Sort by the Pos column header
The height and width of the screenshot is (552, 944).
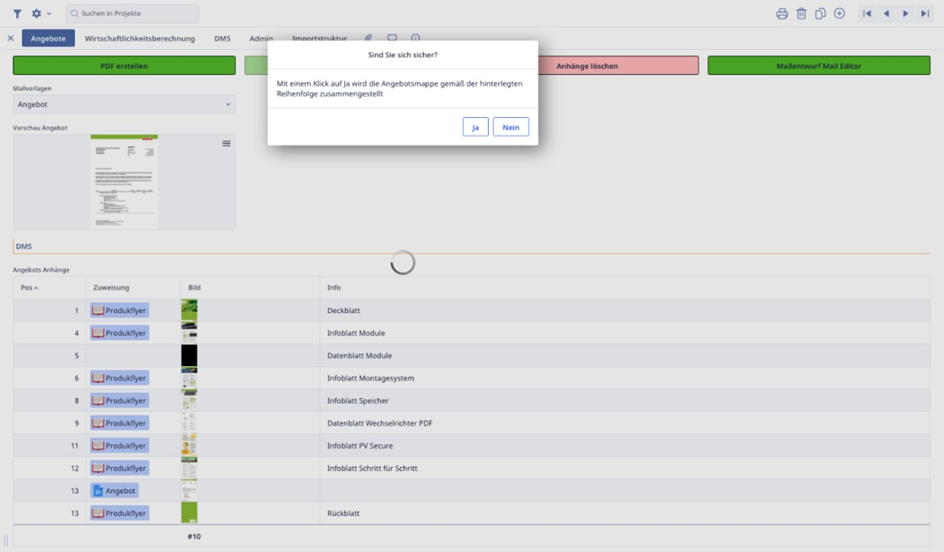coord(29,288)
